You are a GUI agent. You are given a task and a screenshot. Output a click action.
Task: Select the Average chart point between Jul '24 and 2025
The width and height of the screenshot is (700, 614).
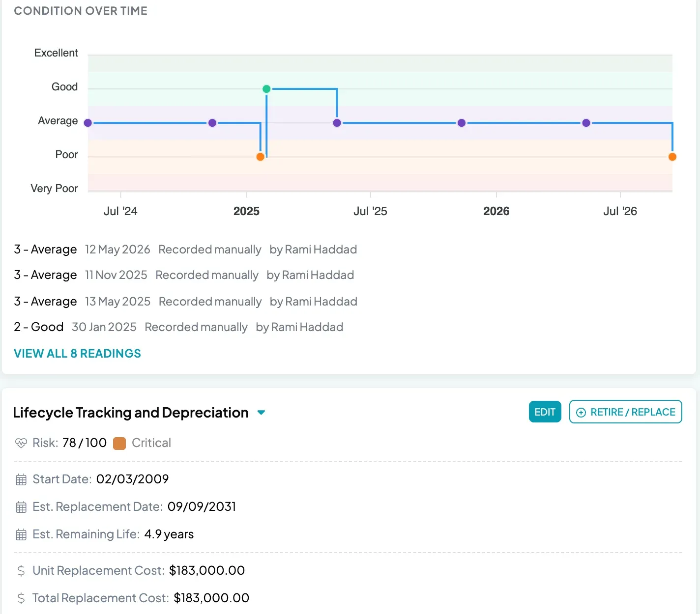(212, 123)
